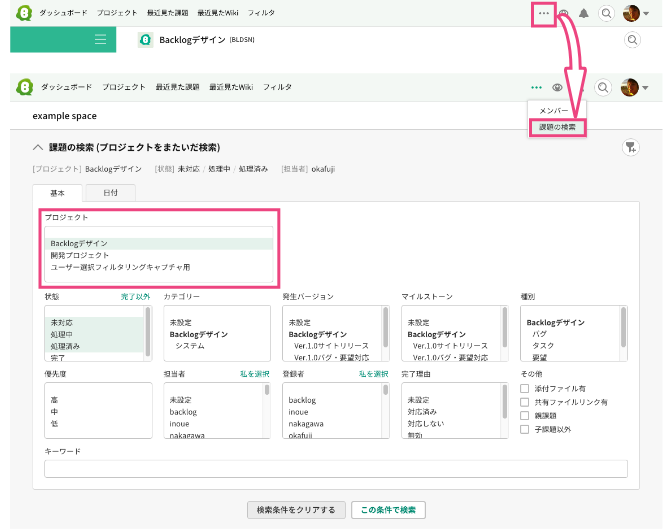Select 未設定 in the category list

coord(181,323)
